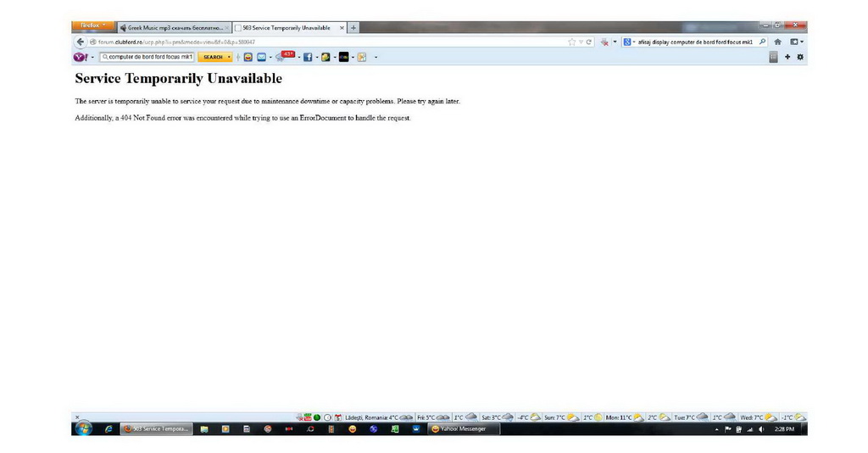868x453 pixels.
Task: Click the plus icon on Yahoo toolbar
Action: [x=787, y=57]
